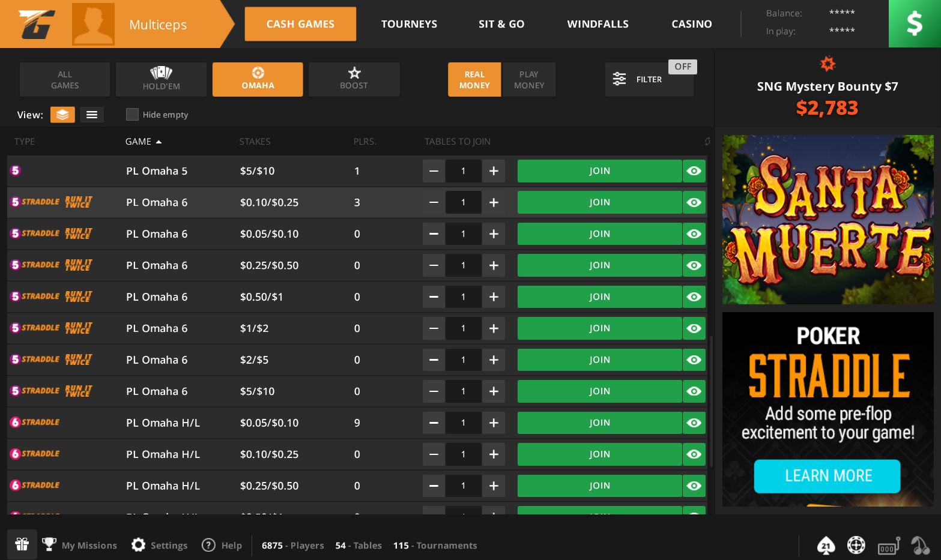941x560 pixels.
Task: Toggle the filter OFF switch
Action: [x=682, y=67]
